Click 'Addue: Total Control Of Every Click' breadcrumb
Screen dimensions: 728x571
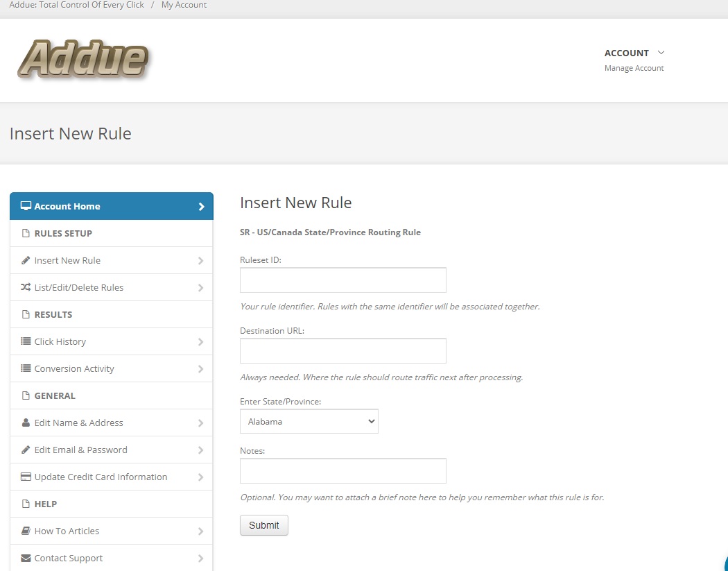pyautogui.click(x=76, y=5)
